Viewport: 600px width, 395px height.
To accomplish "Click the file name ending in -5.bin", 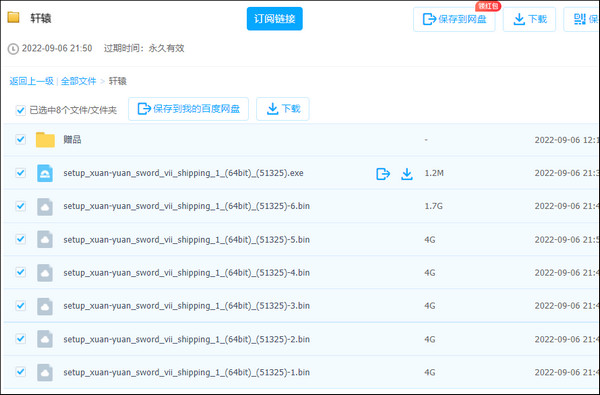I will (x=186, y=240).
